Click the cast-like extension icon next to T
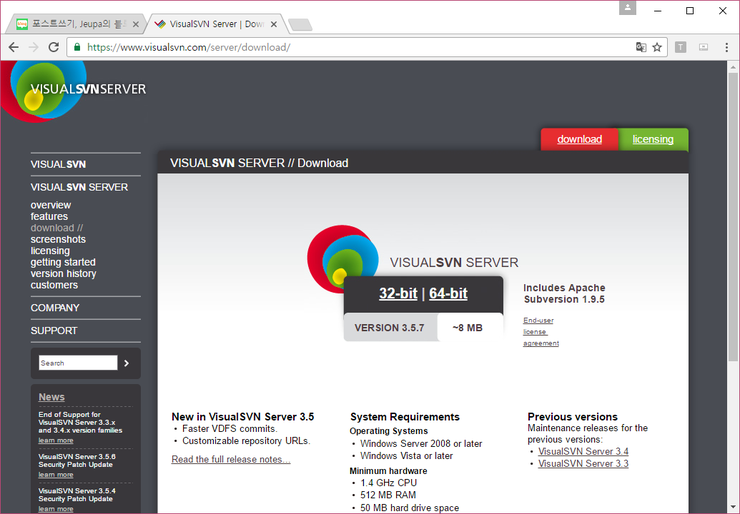Screen dimensions: 740x514 [x=703, y=47]
